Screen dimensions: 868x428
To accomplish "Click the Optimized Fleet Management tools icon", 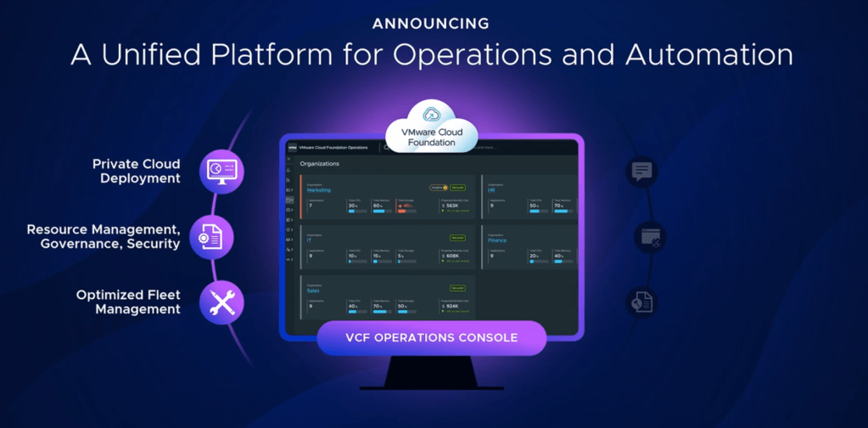I will pos(221,303).
